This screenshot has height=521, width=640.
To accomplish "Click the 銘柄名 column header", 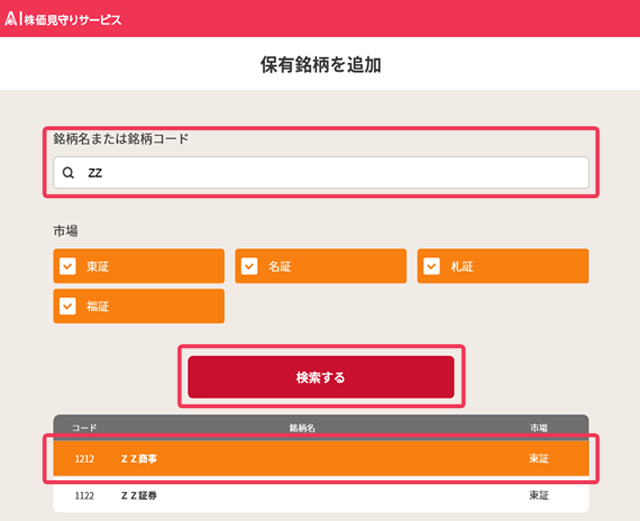I will 302,428.
